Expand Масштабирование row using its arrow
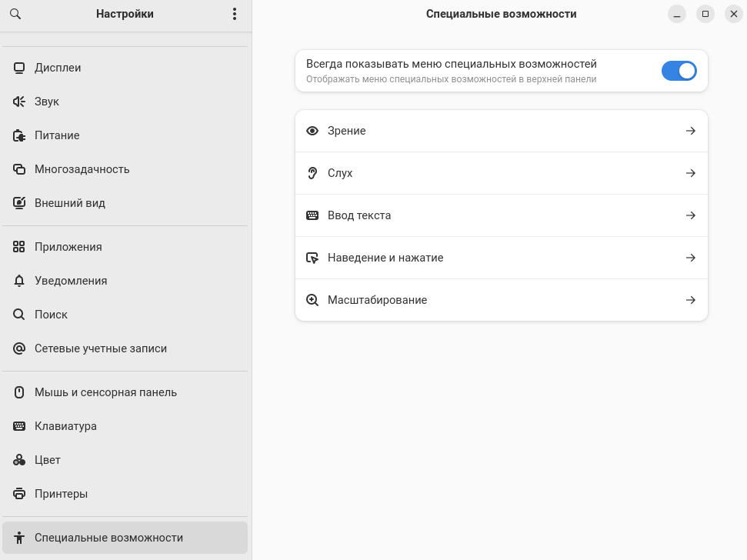 point(690,300)
